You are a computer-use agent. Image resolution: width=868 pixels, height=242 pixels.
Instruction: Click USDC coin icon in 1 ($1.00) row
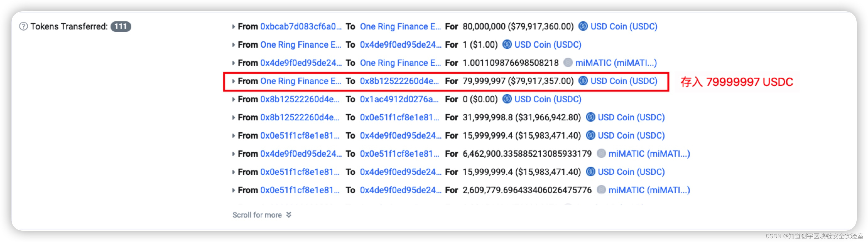[507, 45]
